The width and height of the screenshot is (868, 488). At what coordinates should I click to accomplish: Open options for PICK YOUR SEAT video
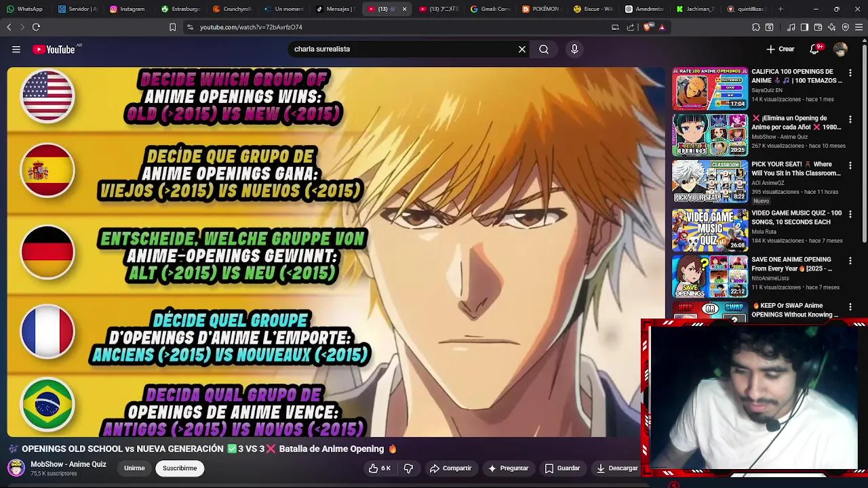[x=850, y=165]
